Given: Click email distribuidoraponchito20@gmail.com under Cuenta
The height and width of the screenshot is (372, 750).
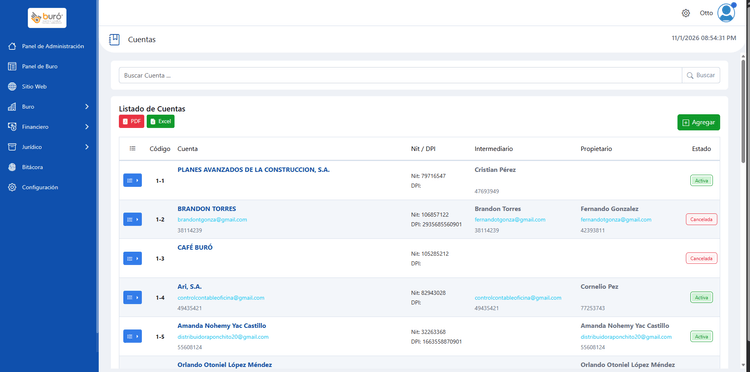Looking at the screenshot, I should [223, 337].
